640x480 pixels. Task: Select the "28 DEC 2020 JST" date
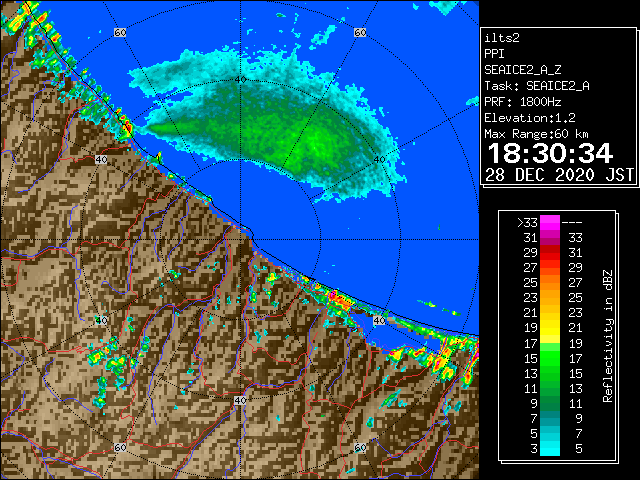560,175
